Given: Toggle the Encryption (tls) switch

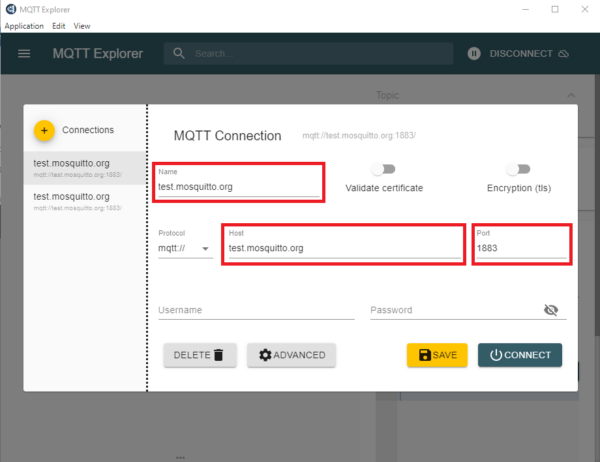Looking at the screenshot, I should click(x=518, y=169).
